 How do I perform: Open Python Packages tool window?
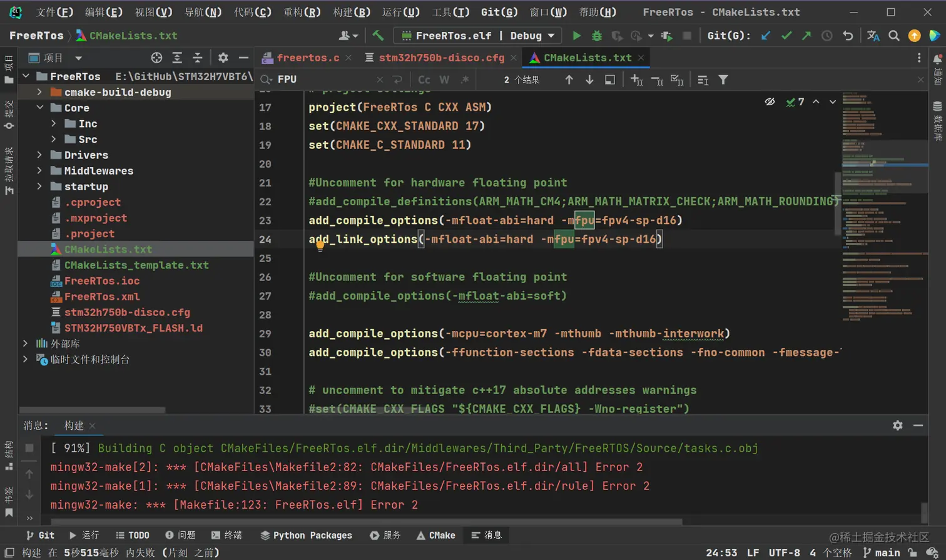[x=306, y=535]
